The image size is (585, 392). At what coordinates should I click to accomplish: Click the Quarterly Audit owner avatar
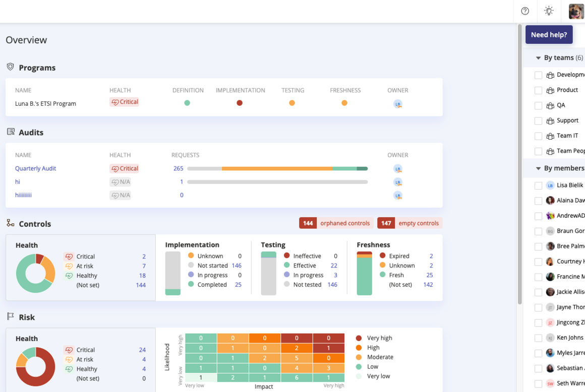tap(398, 169)
